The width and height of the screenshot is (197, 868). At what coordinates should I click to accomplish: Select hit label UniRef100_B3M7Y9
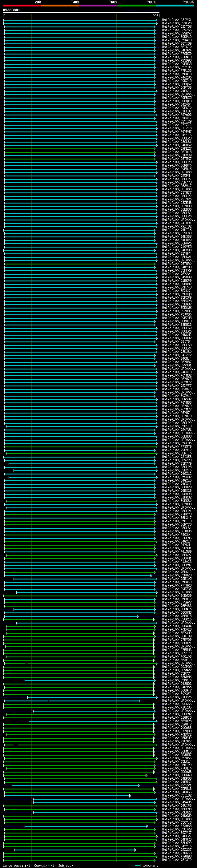pyautogui.click(x=176, y=464)
